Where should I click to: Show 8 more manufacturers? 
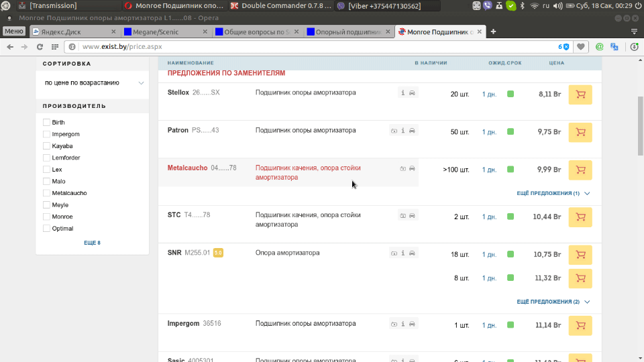pos(92,243)
